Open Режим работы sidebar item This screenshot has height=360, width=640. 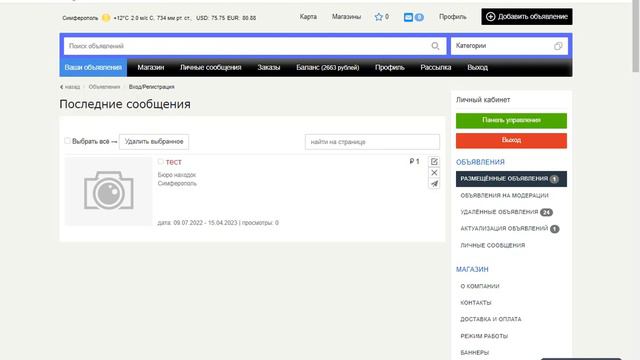click(x=484, y=336)
